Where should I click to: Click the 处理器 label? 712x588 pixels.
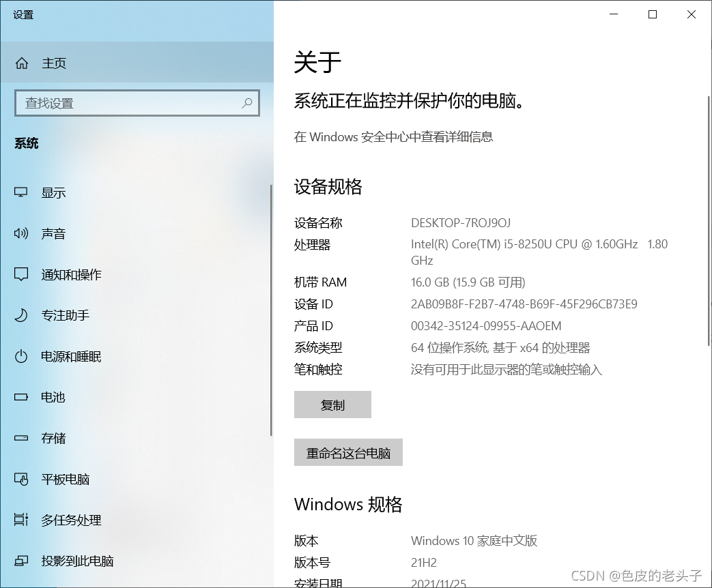(312, 245)
